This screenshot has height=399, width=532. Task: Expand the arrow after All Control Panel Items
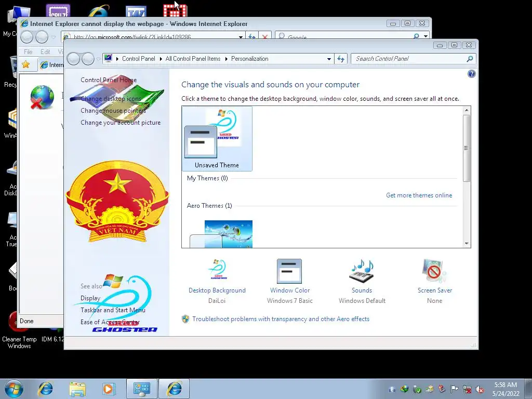226,59
